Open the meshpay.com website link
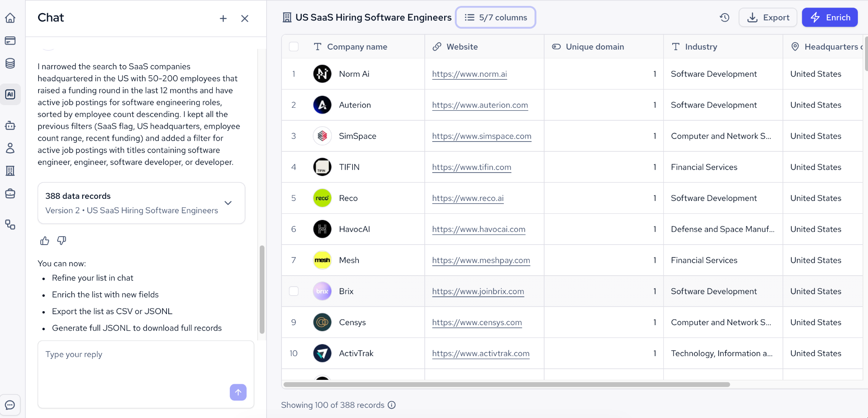The width and height of the screenshot is (868, 418). [x=481, y=260]
